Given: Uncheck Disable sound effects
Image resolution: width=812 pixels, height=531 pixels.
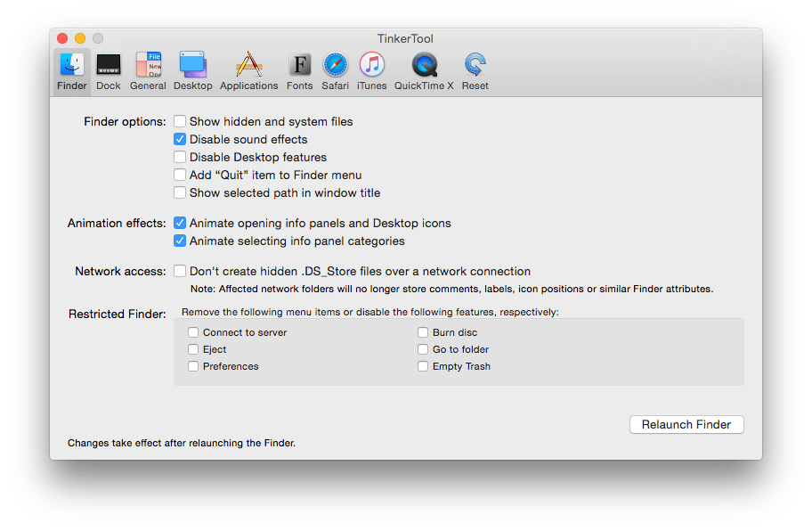Looking at the screenshot, I should pos(180,139).
